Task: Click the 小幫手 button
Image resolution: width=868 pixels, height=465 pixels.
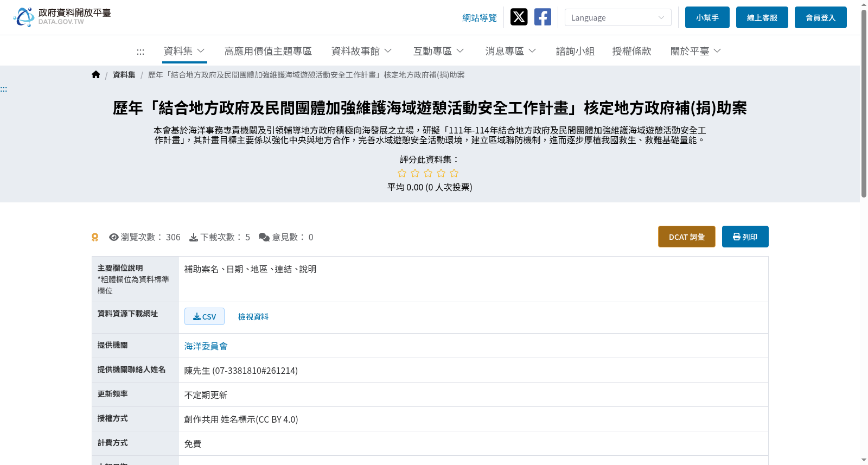Action: click(x=707, y=17)
